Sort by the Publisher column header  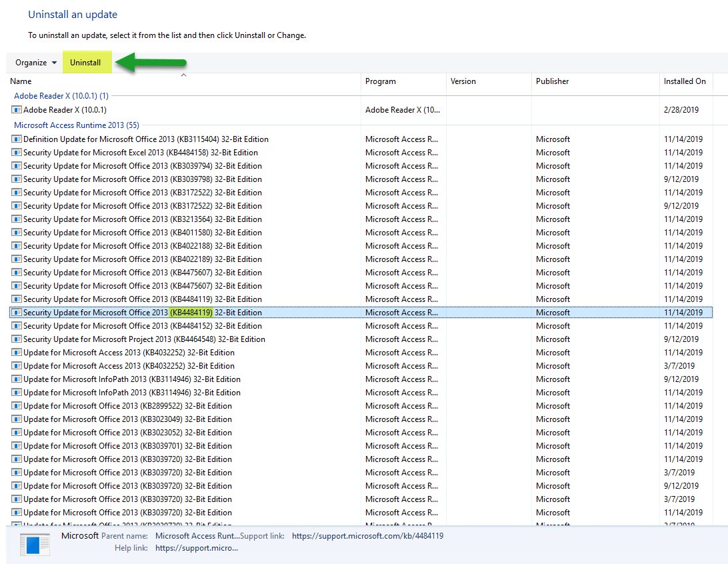tap(596, 81)
